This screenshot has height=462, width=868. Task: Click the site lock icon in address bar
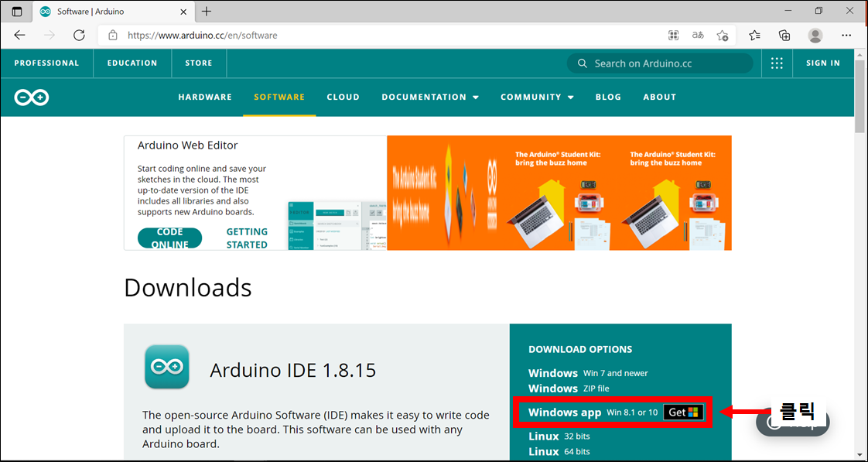[x=113, y=36]
